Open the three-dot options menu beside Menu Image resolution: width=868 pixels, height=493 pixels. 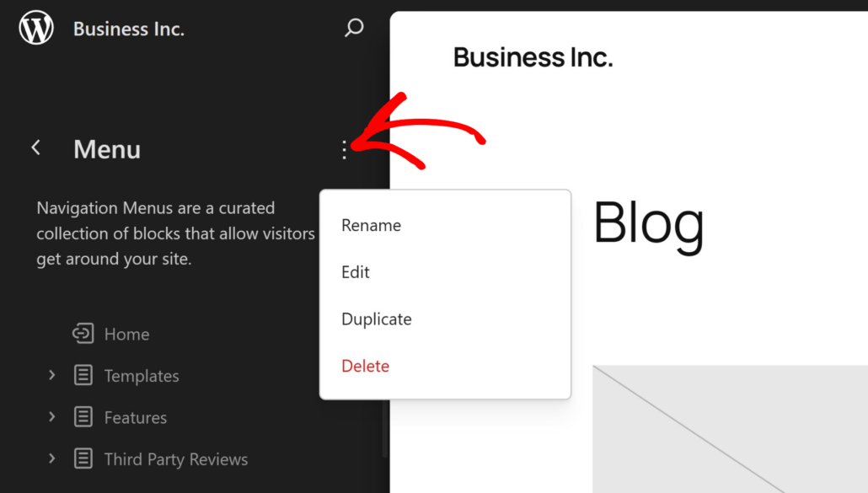344,149
